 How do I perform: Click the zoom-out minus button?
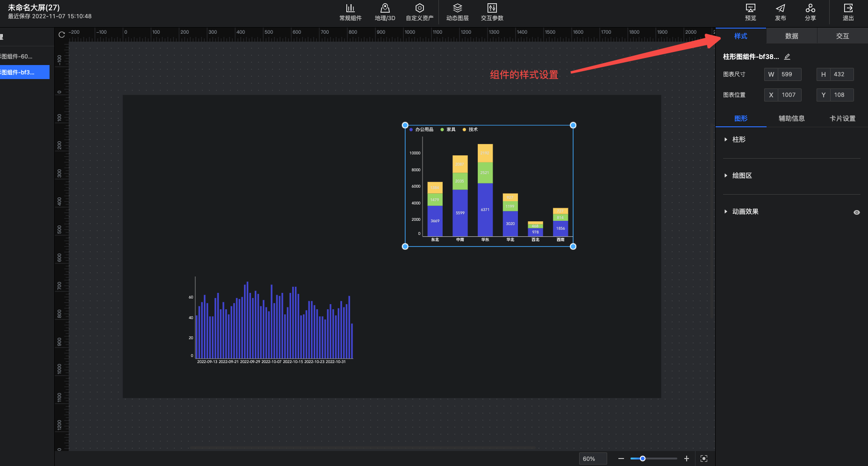click(621, 459)
